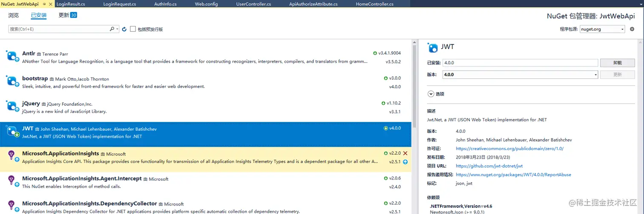
Task: Switch to the 浏览 browse tab
Action: click(x=14, y=15)
